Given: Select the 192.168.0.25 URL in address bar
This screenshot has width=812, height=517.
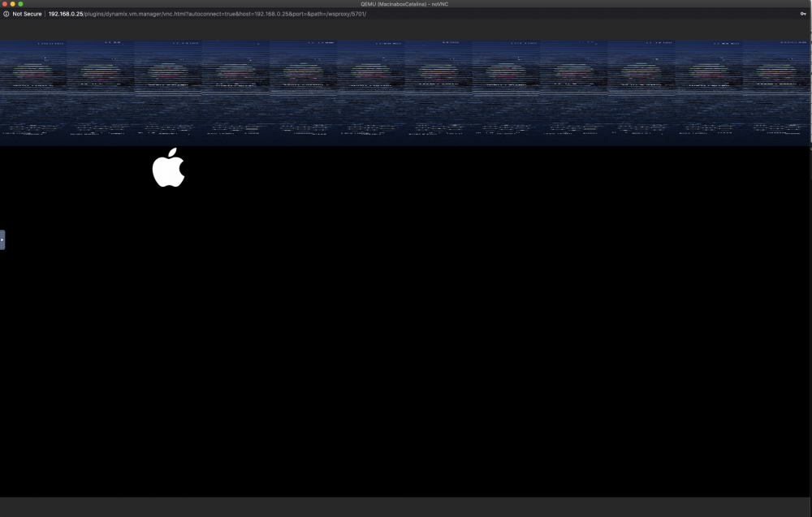Looking at the screenshot, I should pos(207,14).
